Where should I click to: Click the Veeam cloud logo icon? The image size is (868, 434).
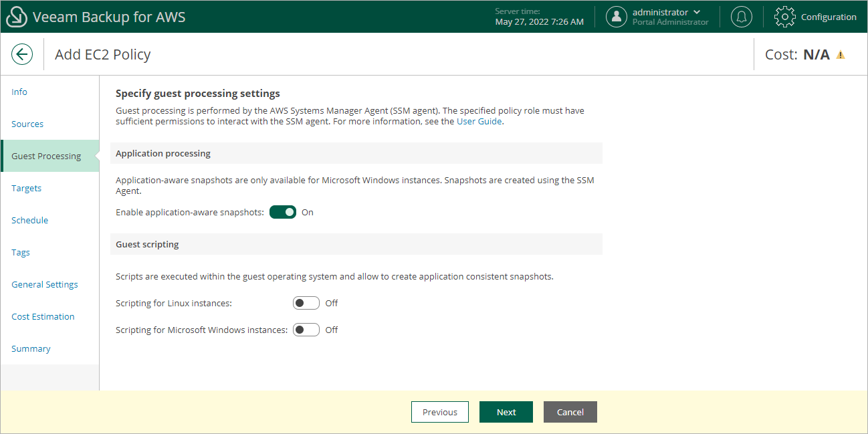tap(16, 17)
